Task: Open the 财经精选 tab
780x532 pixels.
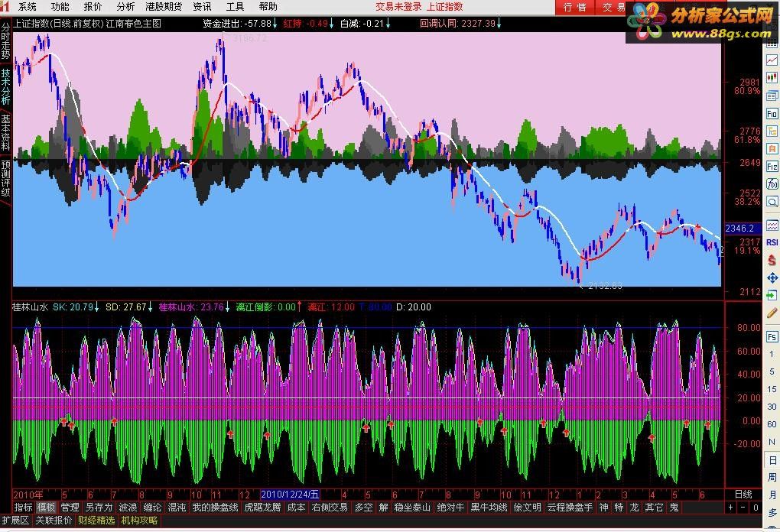Action: pyautogui.click(x=96, y=521)
